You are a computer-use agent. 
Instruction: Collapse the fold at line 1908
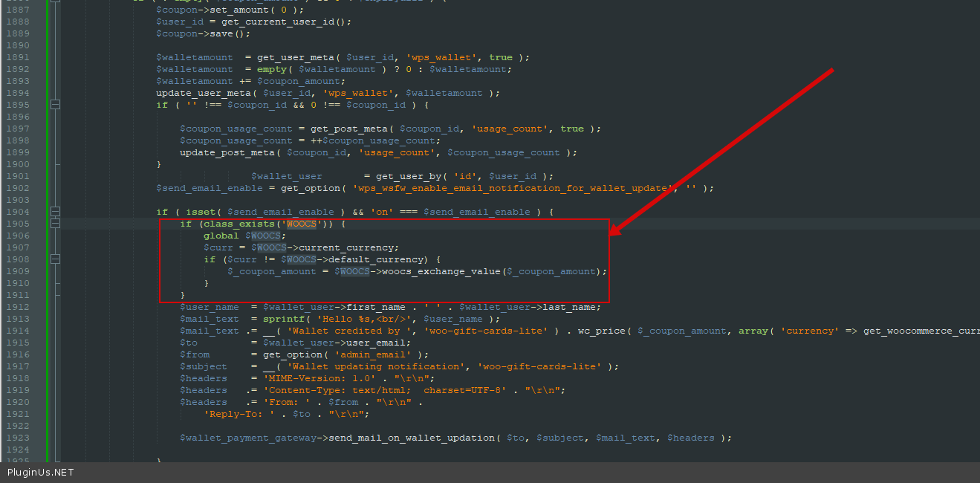pos(55,259)
